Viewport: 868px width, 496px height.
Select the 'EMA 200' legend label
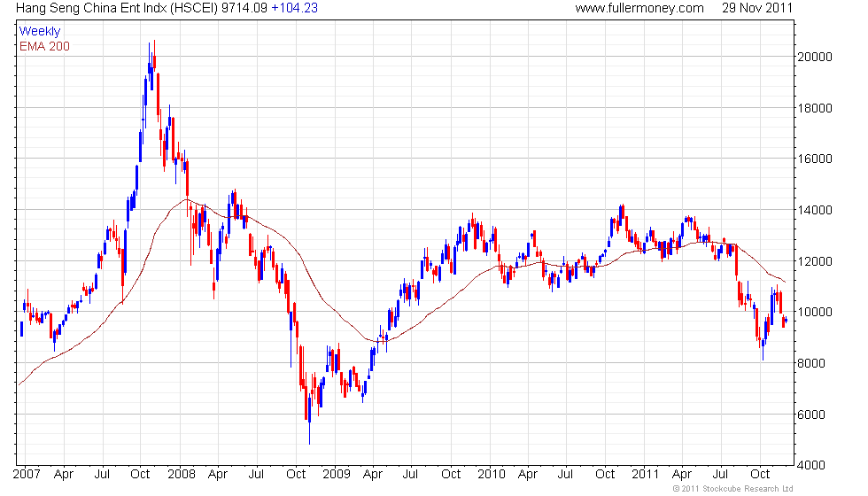click(x=45, y=46)
